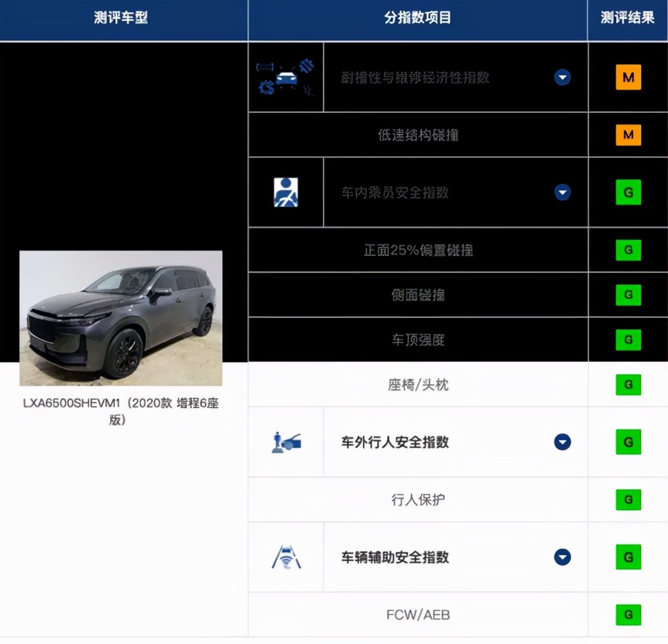Click the orange M badge for 低速结构碰撞
The width and height of the screenshot is (668, 644).
(628, 135)
